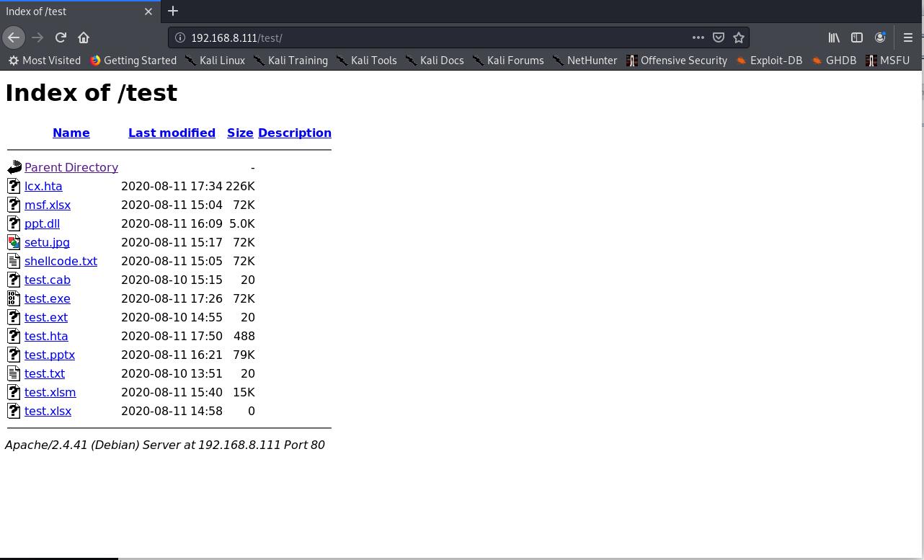
Task: Open Kali Docs bookmark
Action: click(435, 61)
